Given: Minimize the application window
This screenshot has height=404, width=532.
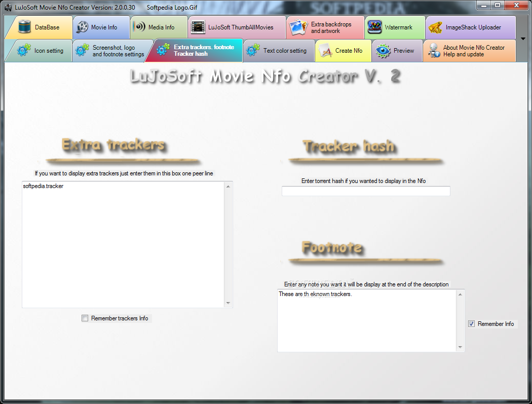Looking at the screenshot, I should pyautogui.click(x=484, y=5).
